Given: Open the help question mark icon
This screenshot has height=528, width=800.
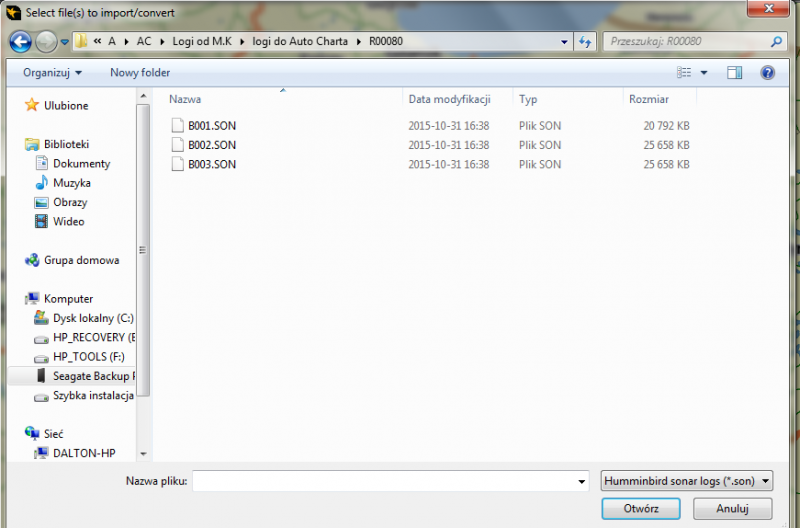Looking at the screenshot, I should 767,72.
